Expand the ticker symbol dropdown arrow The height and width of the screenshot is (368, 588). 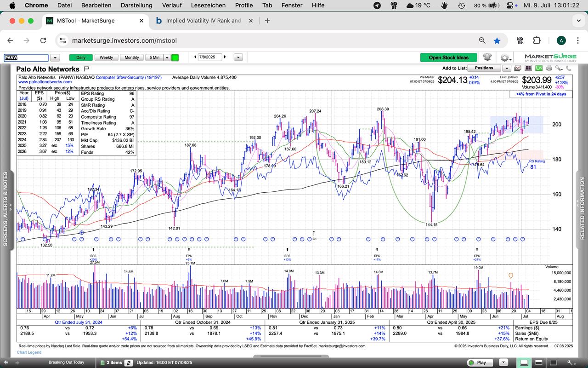pos(55,57)
